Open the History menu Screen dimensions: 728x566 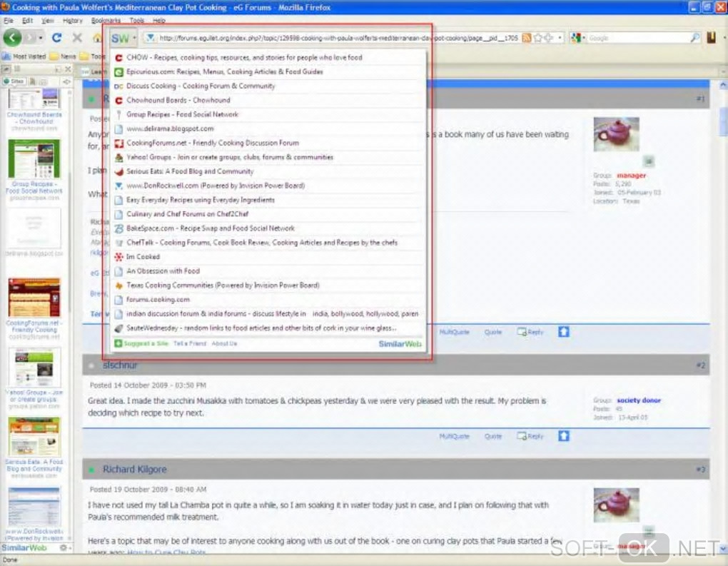[72, 21]
